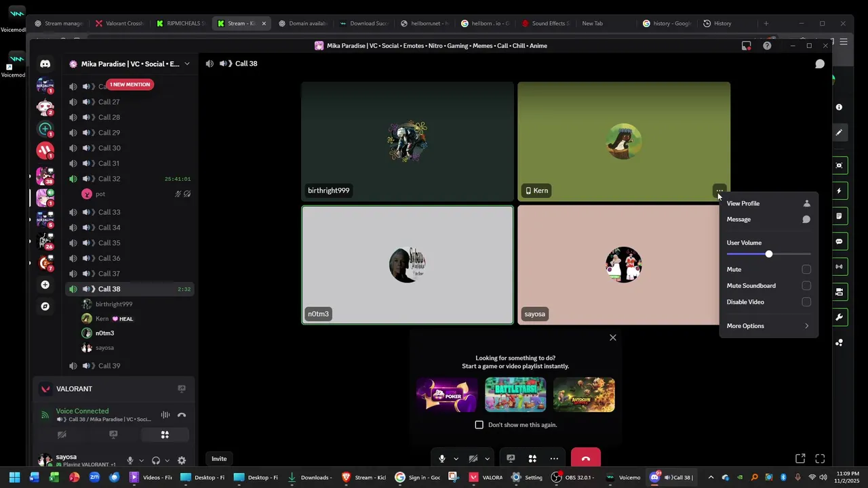Hang up with red disconnect button

[586, 459]
